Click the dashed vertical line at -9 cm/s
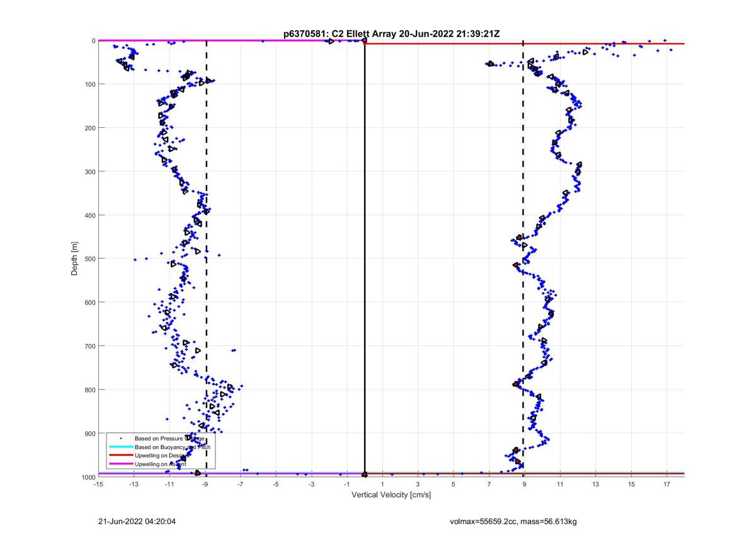This screenshot has width=756, height=536. [206, 258]
